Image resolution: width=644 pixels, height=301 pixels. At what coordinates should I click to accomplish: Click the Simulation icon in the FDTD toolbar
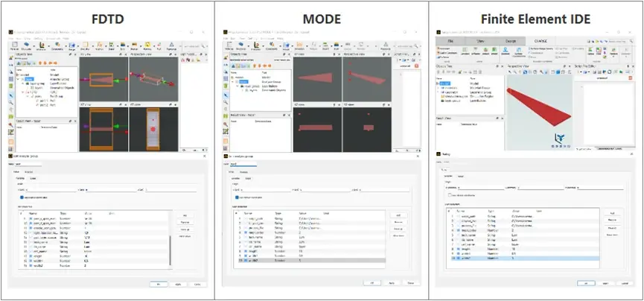pyautogui.click(x=85, y=46)
